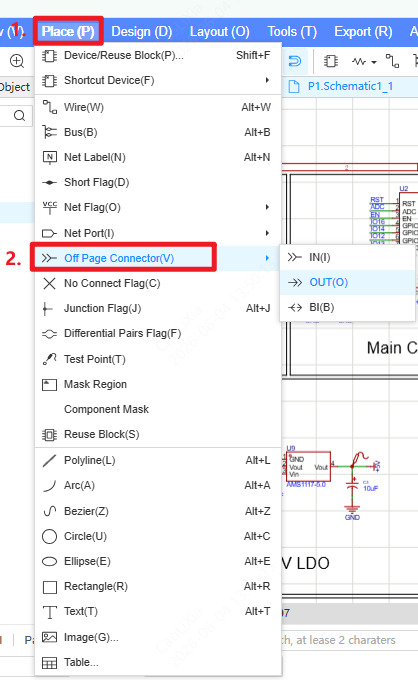
Task: Click the place device toolbar icon
Action: click(331, 61)
